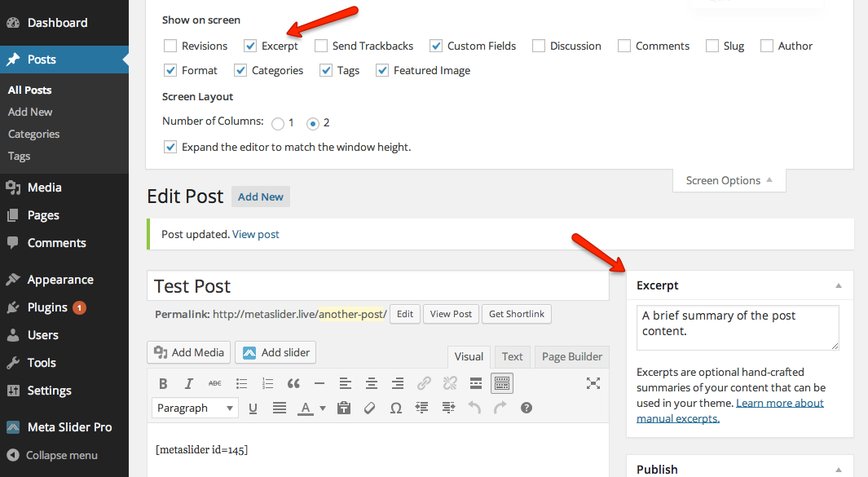Select the Bold formatting icon
This screenshot has height=477, width=868.
click(x=163, y=383)
